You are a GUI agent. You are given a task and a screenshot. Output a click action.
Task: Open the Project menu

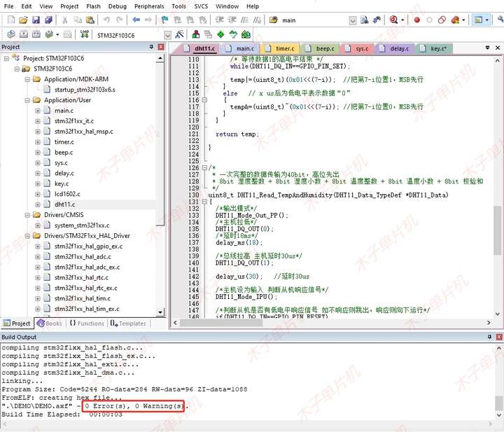coord(69,6)
